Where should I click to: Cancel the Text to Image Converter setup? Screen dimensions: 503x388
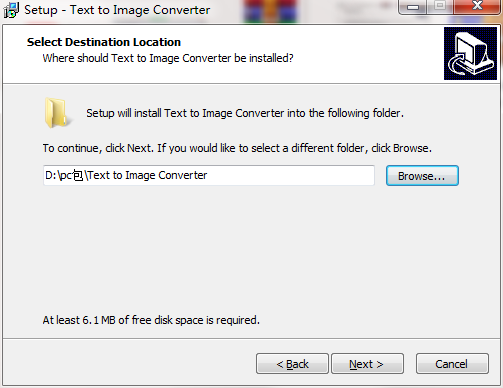coord(452,364)
